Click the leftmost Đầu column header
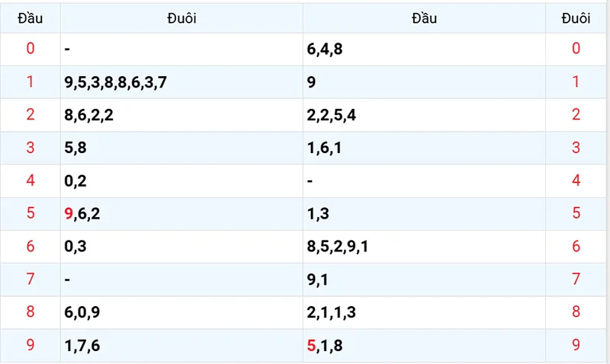The width and height of the screenshot is (610, 364). pyautogui.click(x=30, y=18)
